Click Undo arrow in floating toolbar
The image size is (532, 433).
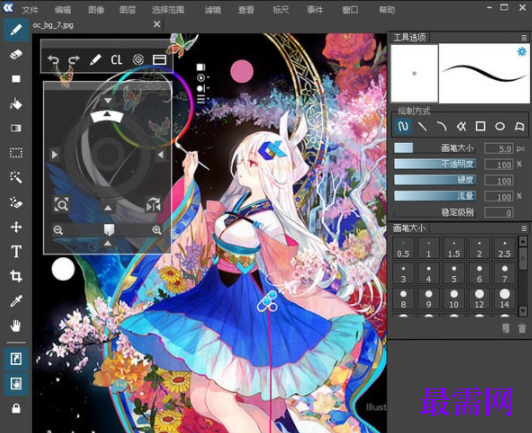click(53, 60)
